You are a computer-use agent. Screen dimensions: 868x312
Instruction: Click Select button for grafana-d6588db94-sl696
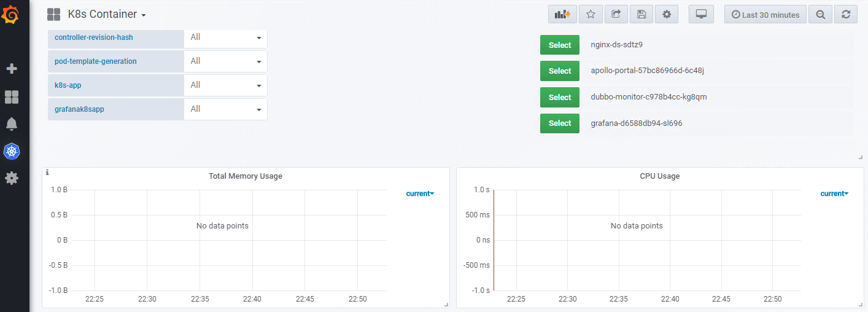(x=559, y=123)
